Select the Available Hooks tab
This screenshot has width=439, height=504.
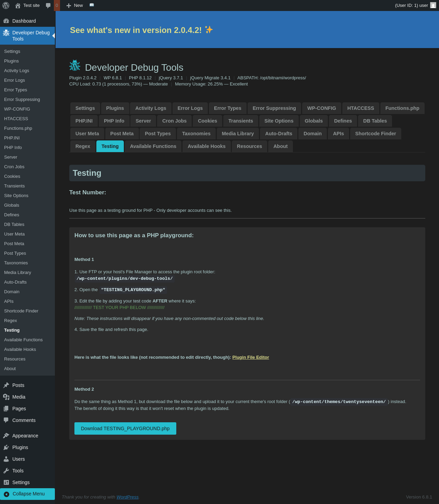(206, 146)
